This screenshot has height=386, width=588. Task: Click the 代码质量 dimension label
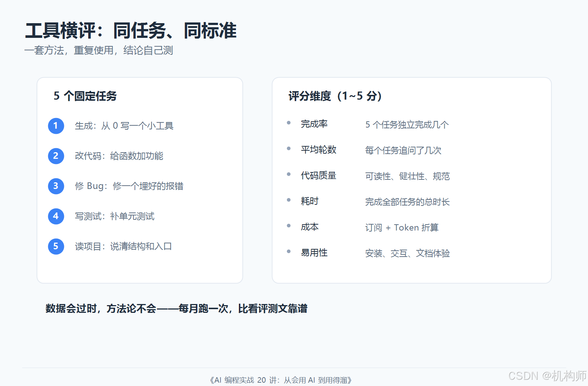tap(318, 176)
